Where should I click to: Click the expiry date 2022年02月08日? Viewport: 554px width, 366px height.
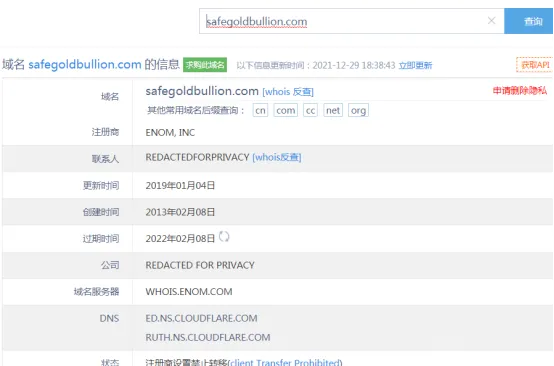click(x=180, y=238)
